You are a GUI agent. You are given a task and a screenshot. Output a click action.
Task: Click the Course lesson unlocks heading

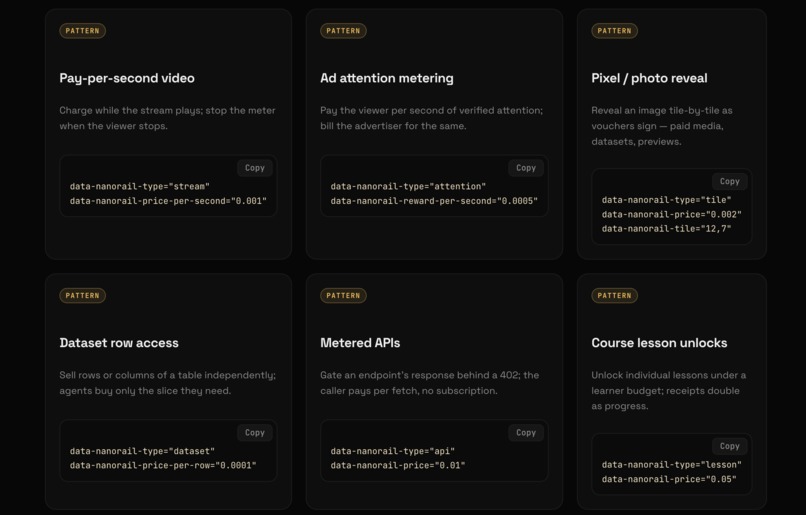(659, 343)
